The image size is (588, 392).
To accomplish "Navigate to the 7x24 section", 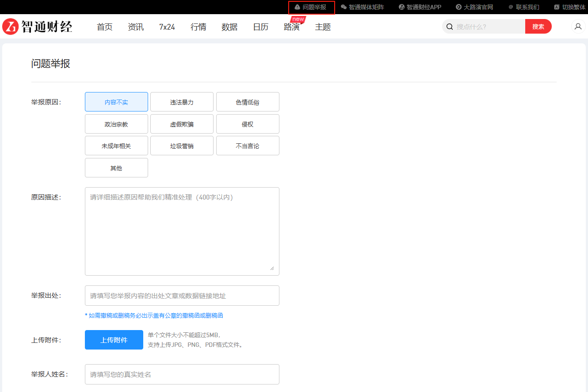I will pos(167,27).
